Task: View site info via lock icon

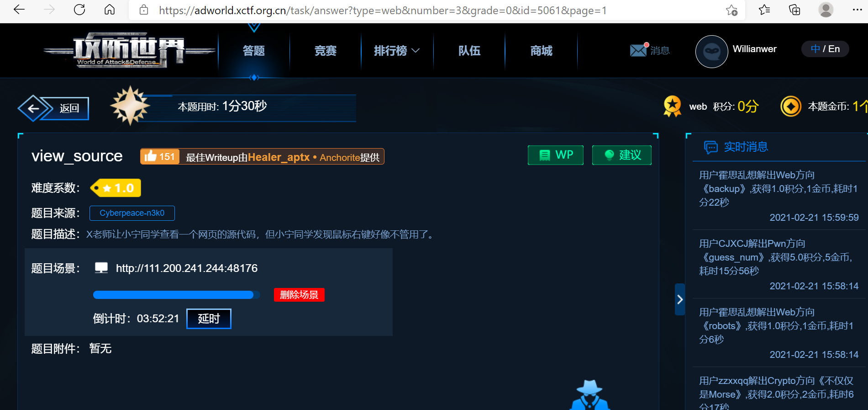Action: [x=144, y=10]
